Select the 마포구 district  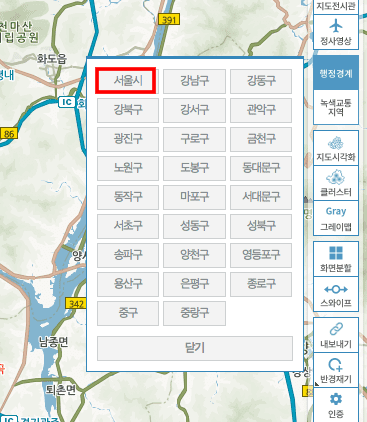[x=194, y=197]
